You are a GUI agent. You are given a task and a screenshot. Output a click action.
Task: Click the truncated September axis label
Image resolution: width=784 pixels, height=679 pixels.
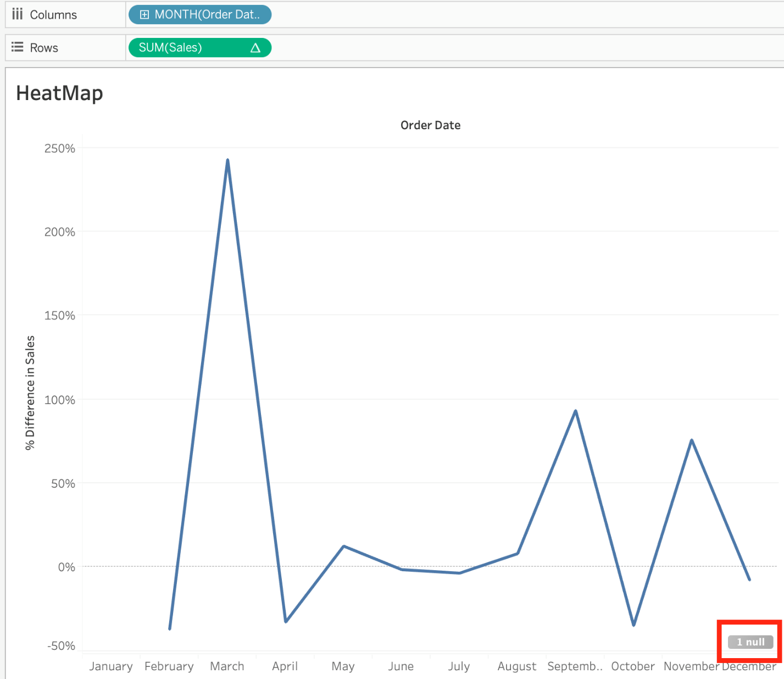[x=575, y=666]
